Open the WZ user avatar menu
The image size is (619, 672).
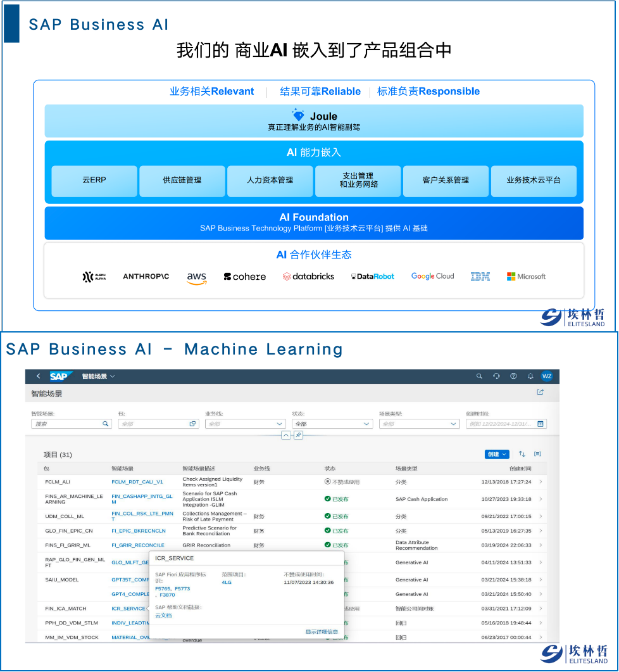pyautogui.click(x=547, y=376)
